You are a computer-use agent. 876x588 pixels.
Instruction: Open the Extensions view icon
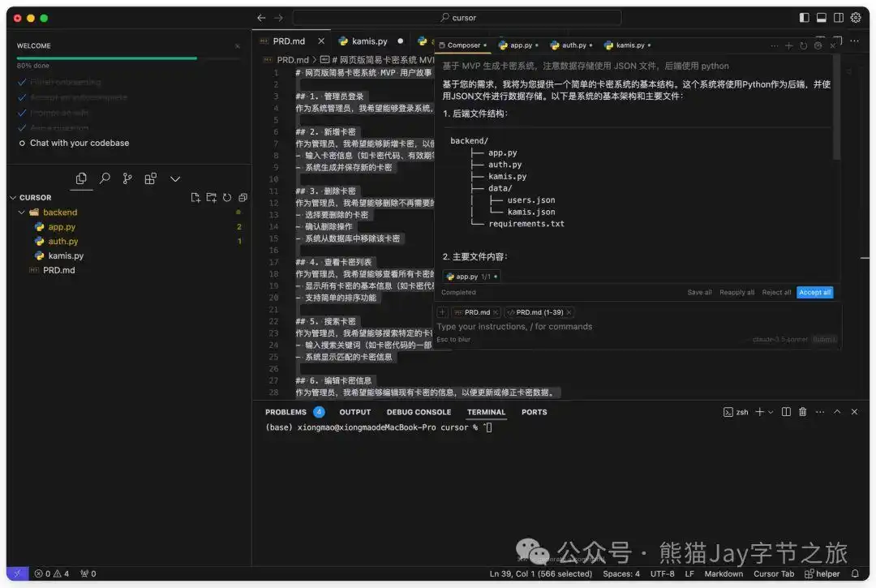coord(150,178)
